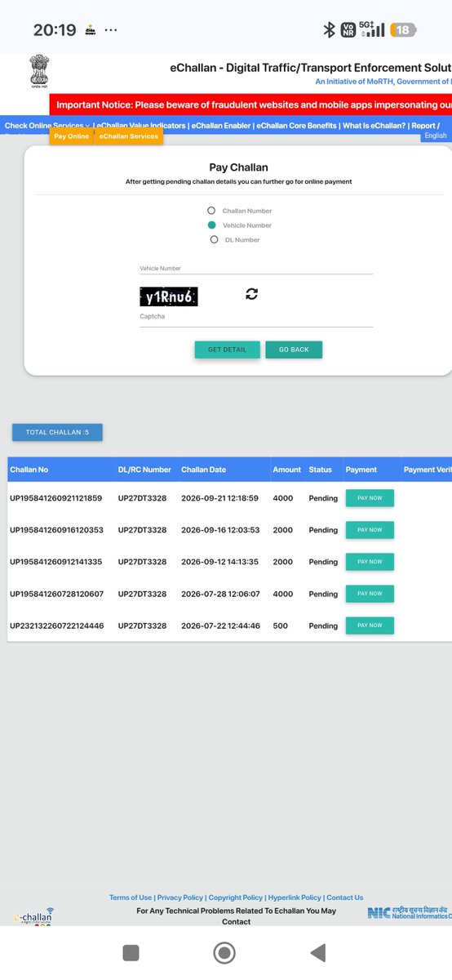This screenshot has height=980, width=452.
Task: Click the Vehicle Number input field
Action: tap(256, 268)
